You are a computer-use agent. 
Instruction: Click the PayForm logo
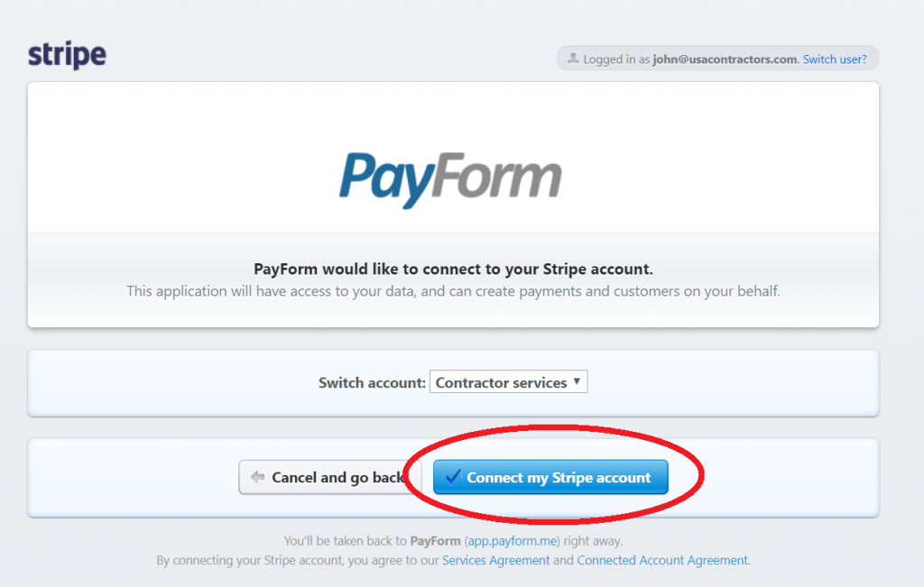[451, 177]
